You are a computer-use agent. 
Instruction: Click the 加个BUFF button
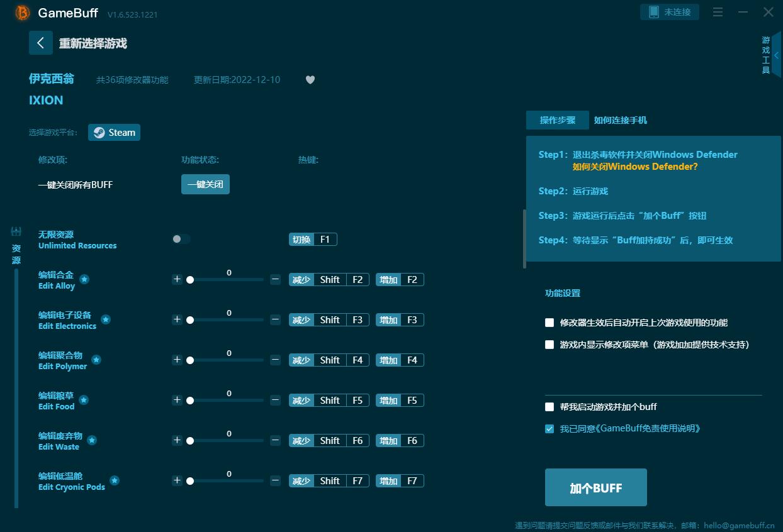click(596, 487)
